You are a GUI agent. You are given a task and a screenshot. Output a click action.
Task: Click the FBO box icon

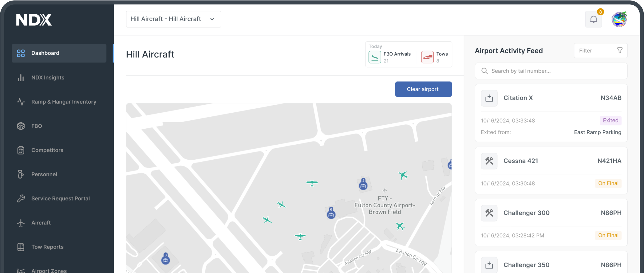[21, 126]
